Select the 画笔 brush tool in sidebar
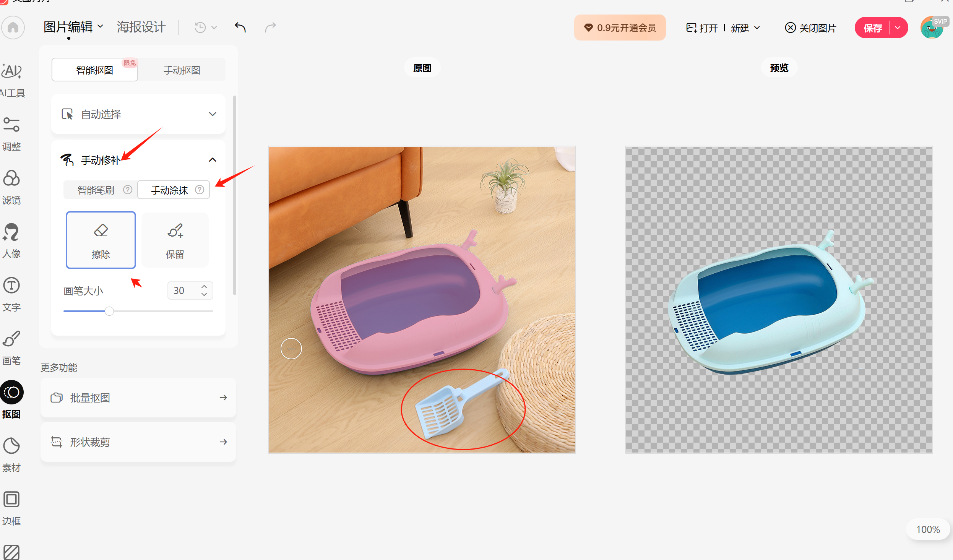The width and height of the screenshot is (953, 560). tap(11, 348)
